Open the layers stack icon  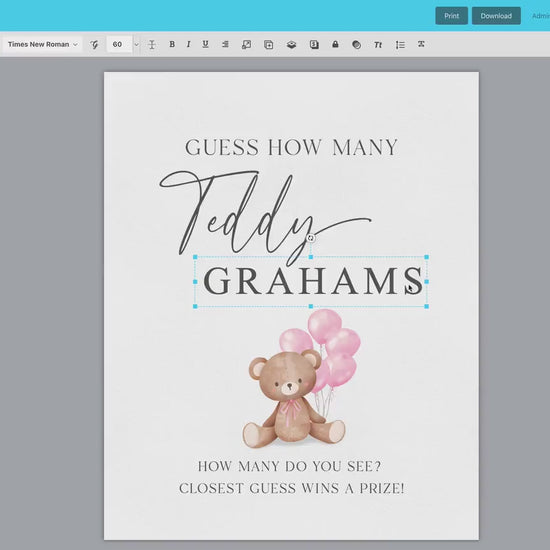(291, 45)
